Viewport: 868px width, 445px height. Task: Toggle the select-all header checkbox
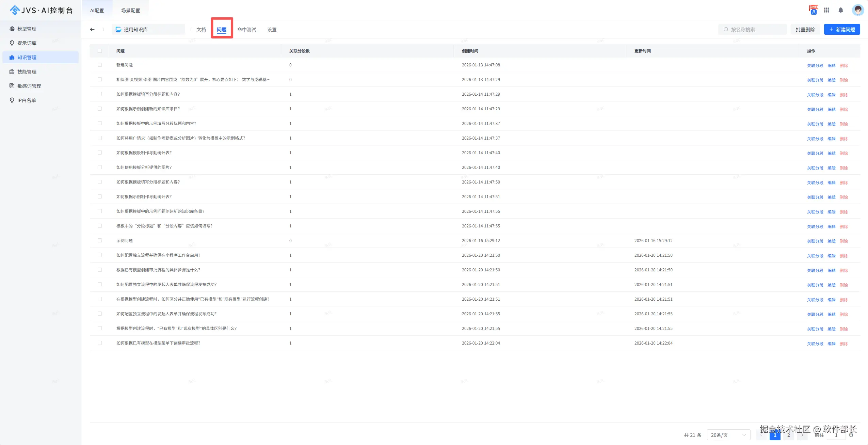[x=100, y=51]
